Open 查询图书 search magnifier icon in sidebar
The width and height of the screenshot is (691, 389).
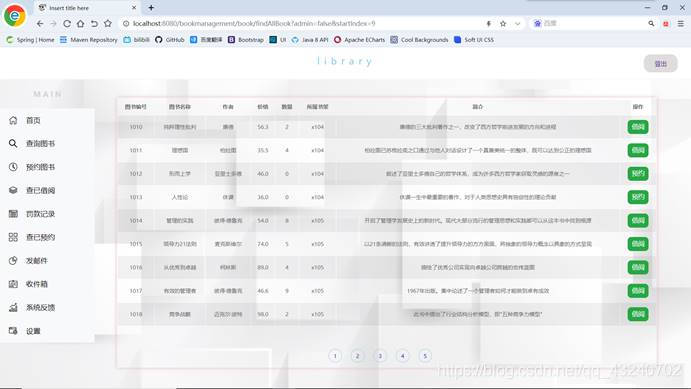[13, 144]
